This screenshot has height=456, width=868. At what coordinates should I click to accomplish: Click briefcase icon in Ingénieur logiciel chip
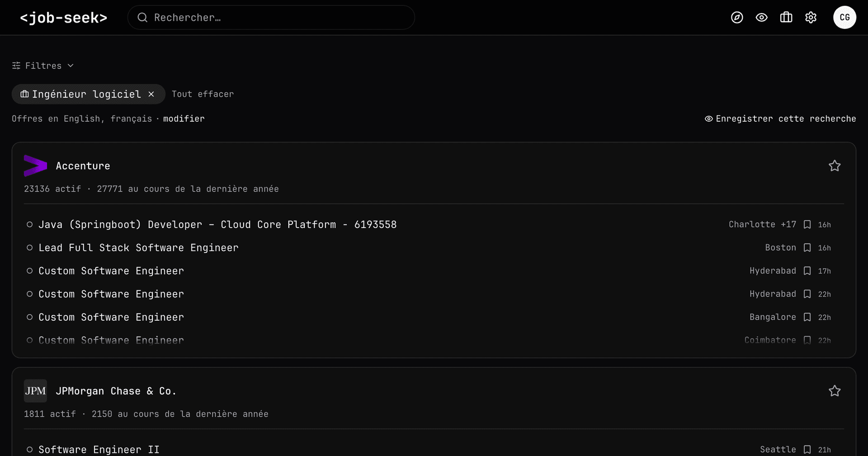click(24, 94)
